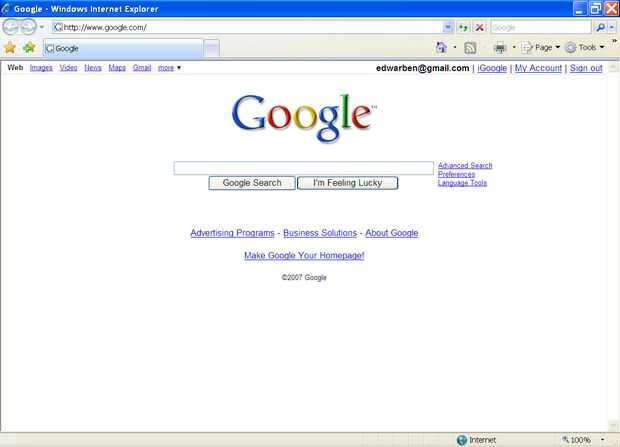The image size is (620, 447).
Task: Restore down the Internet Explorer window
Action: [595, 8]
